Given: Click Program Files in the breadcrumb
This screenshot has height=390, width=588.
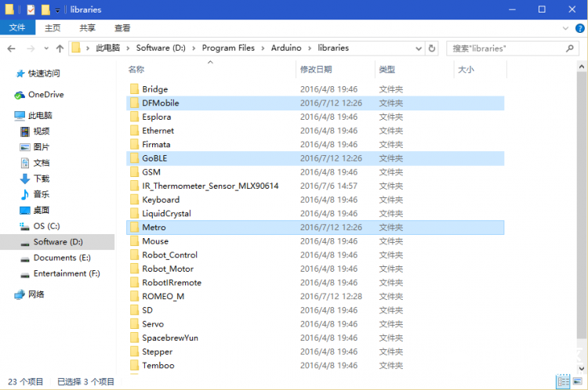Looking at the screenshot, I should (x=228, y=48).
